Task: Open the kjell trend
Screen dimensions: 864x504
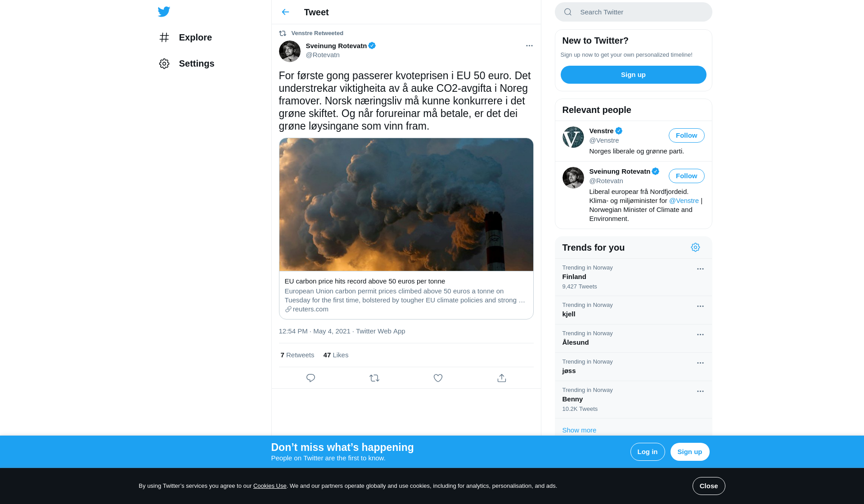Action: coord(634,310)
